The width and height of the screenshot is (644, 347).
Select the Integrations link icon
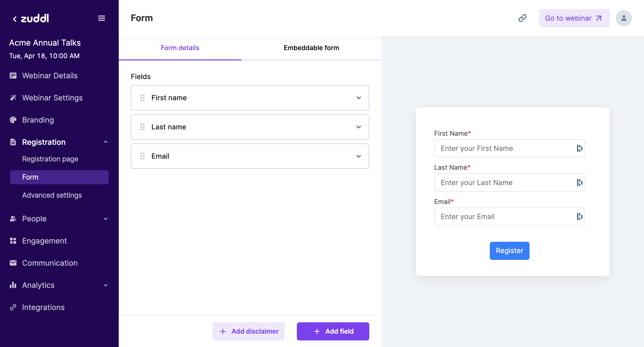[x=13, y=307]
